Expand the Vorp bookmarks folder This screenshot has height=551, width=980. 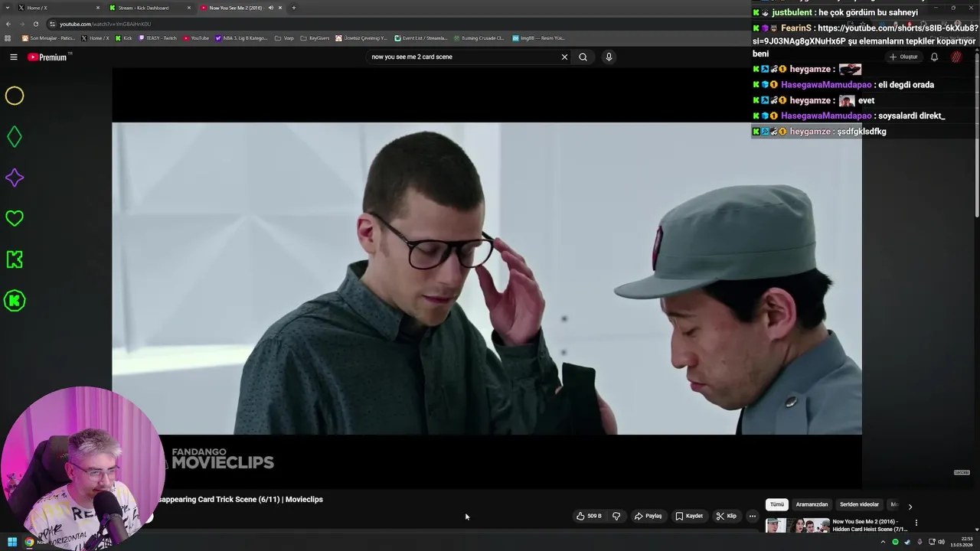(284, 38)
